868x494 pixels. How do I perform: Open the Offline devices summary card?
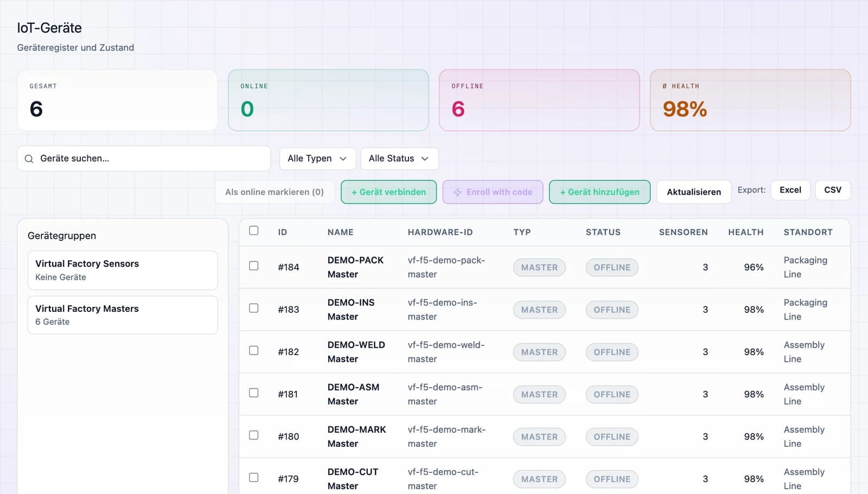[x=539, y=100]
